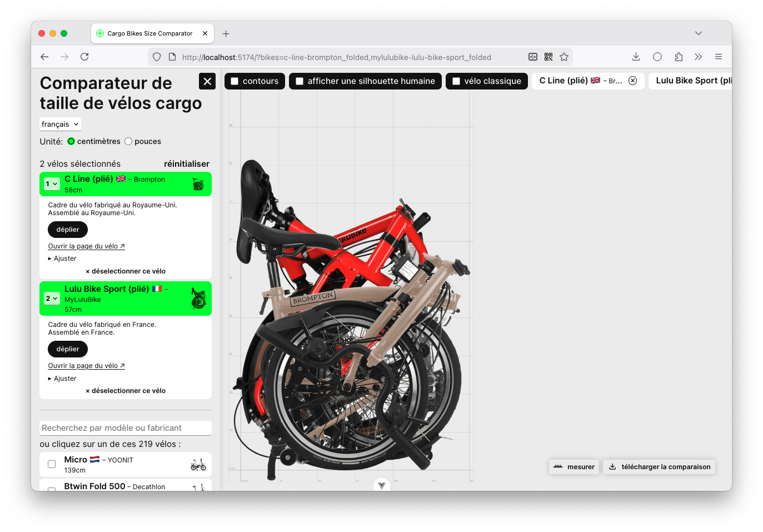
Task: Toggle the vélo classique checkbox
Action: point(456,81)
